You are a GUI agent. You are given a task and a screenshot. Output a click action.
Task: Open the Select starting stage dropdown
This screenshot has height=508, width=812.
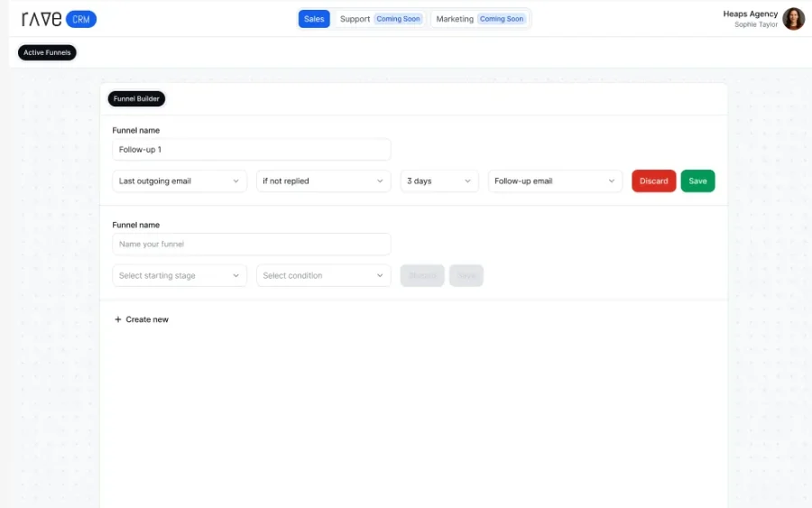pos(180,275)
